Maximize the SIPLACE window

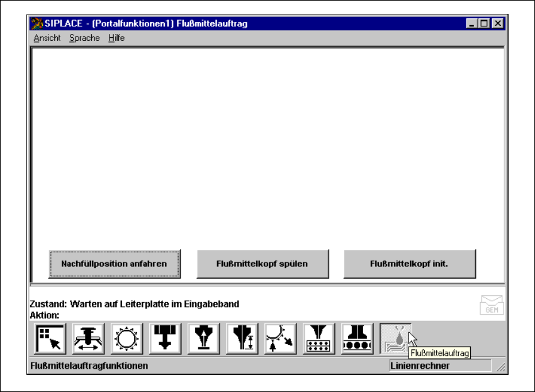coord(484,23)
